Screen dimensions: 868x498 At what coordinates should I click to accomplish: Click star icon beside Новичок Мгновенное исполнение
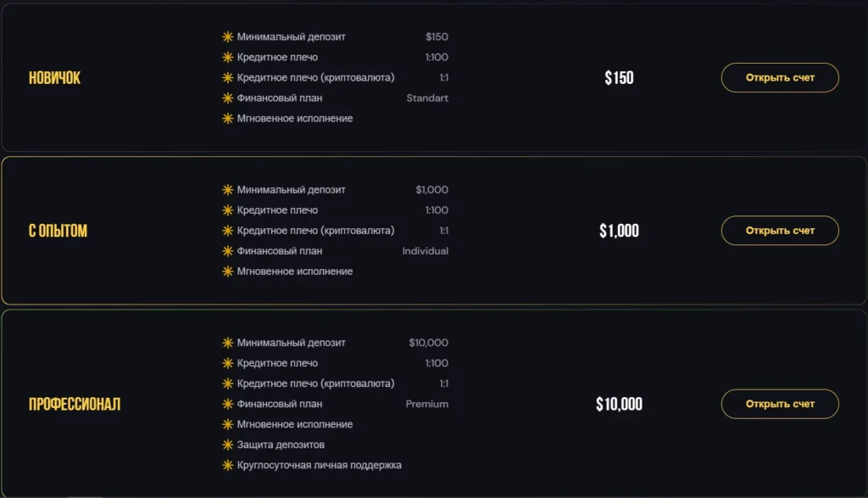(227, 119)
